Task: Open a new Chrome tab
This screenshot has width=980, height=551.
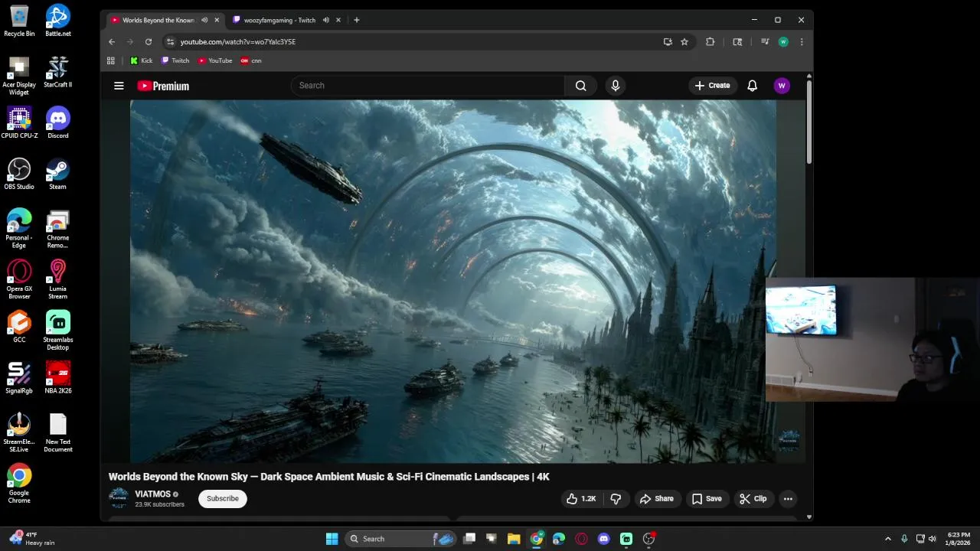Action: (357, 20)
